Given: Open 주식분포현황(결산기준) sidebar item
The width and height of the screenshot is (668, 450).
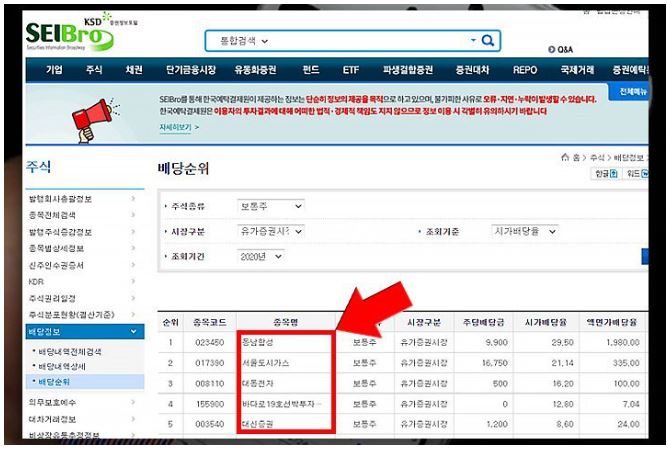Looking at the screenshot, I should (71, 315).
